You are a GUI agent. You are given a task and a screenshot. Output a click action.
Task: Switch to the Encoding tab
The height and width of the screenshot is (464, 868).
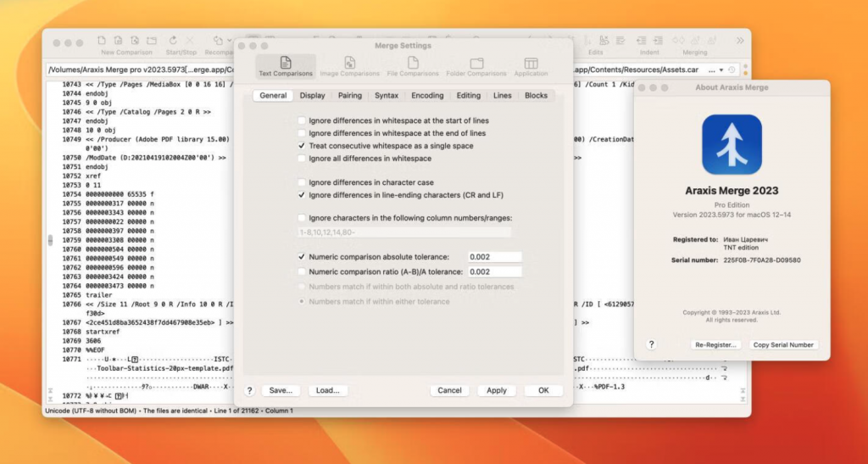click(427, 95)
